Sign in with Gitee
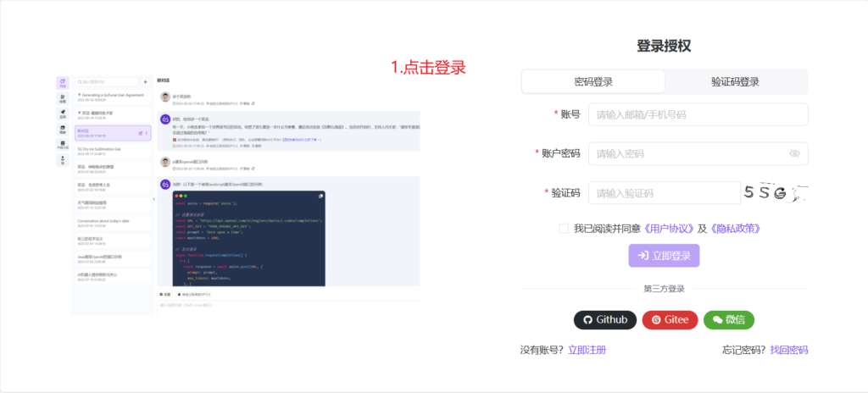Screen dimensions: 868x393 pos(670,320)
